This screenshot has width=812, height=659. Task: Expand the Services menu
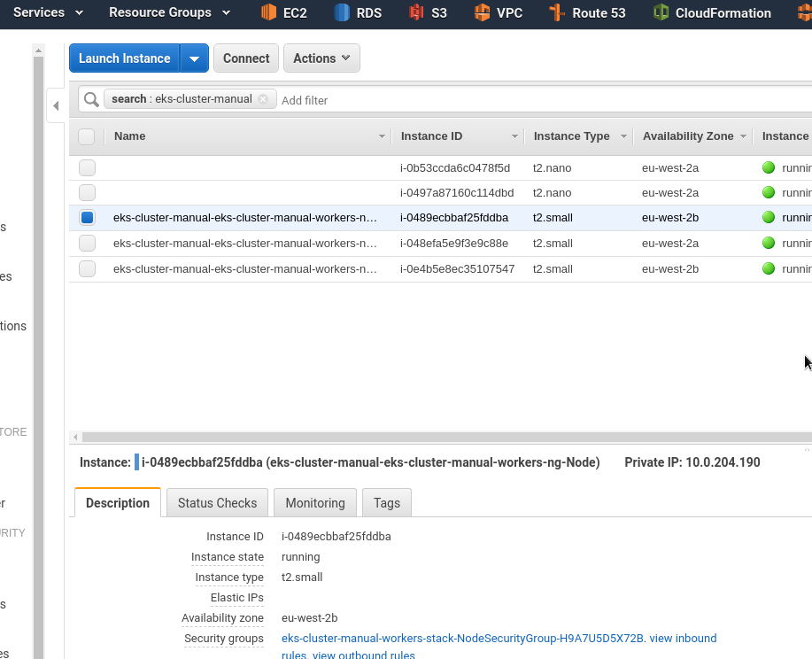pyautogui.click(x=48, y=12)
